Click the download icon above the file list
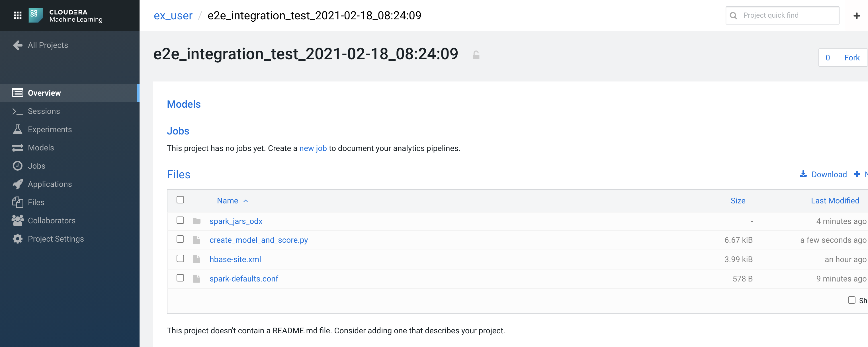868x347 pixels. (804, 174)
